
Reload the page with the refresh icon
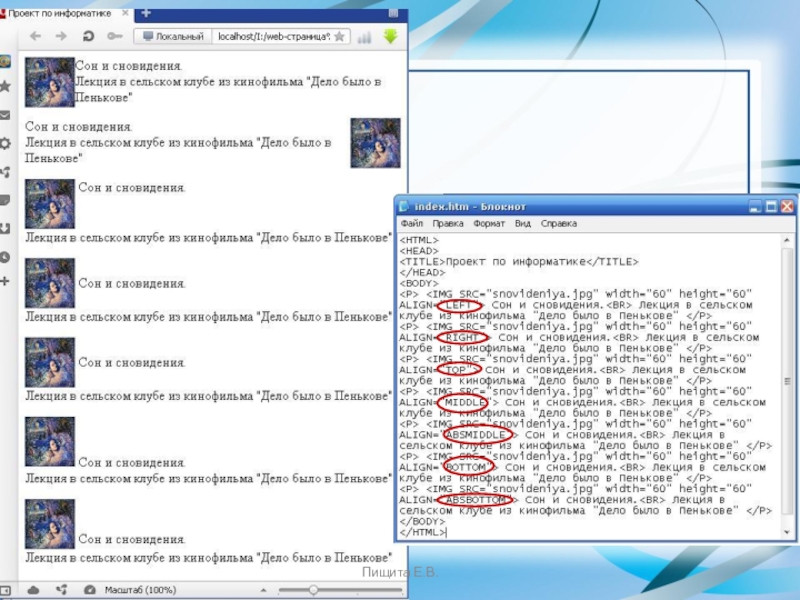click(x=88, y=36)
